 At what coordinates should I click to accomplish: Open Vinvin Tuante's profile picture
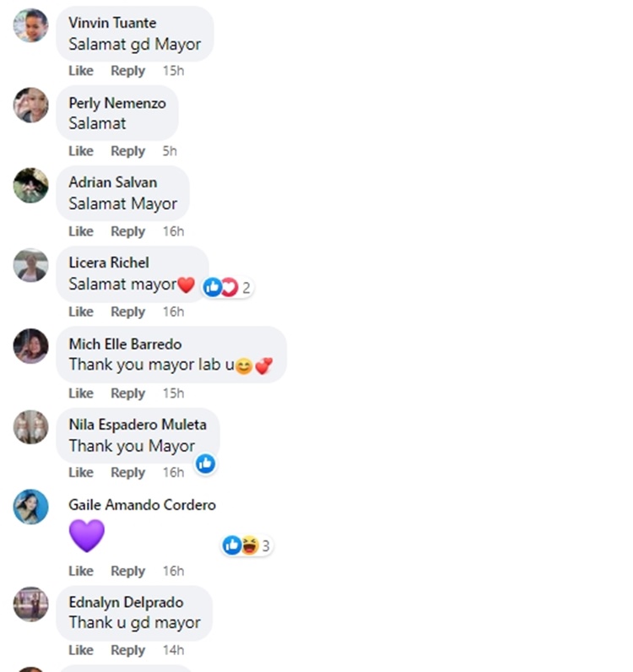(30, 25)
